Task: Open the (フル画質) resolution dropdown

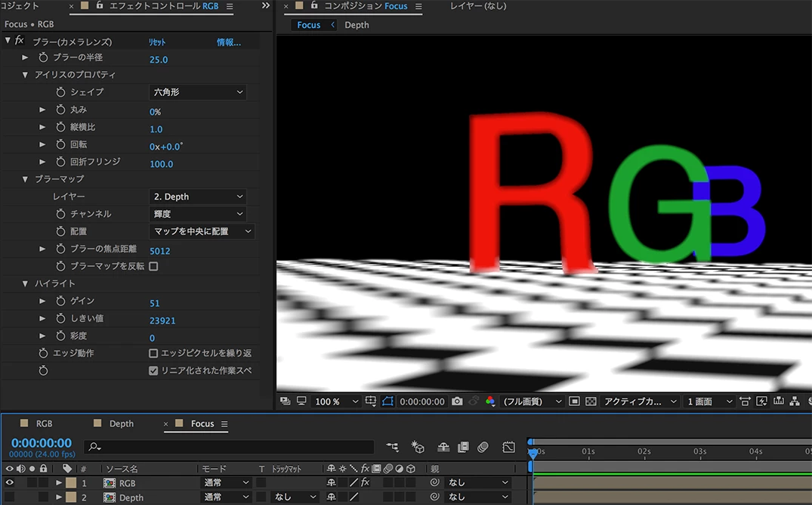Action: [532, 401]
